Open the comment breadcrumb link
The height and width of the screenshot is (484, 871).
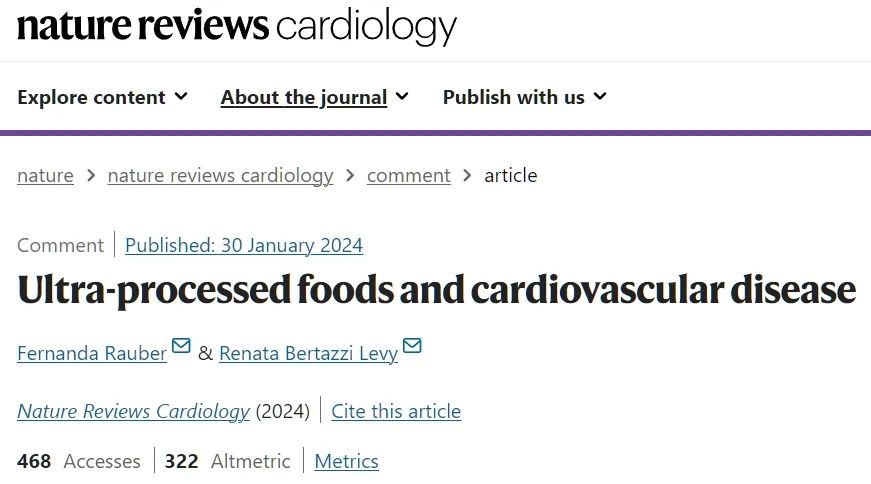409,176
